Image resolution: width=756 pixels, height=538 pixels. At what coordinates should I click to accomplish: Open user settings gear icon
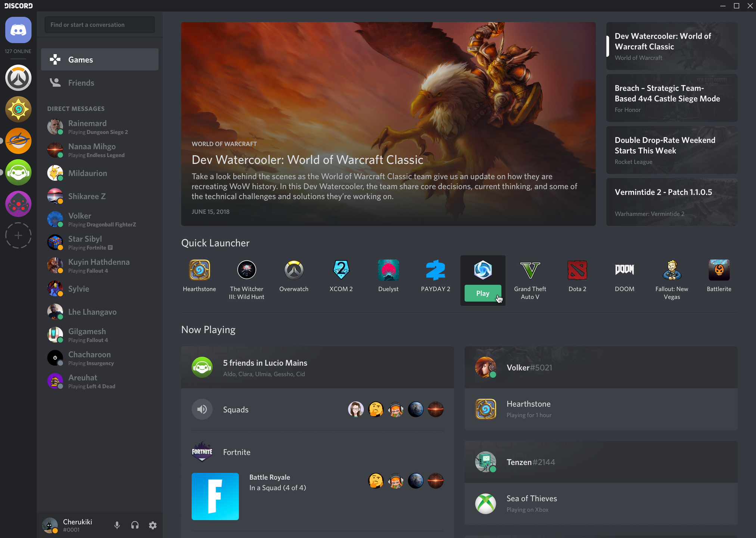pyautogui.click(x=152, y=525)
